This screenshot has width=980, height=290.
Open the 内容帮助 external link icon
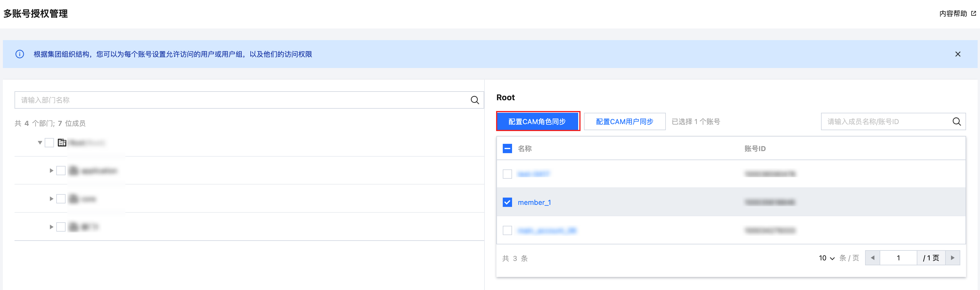(974, 13)
